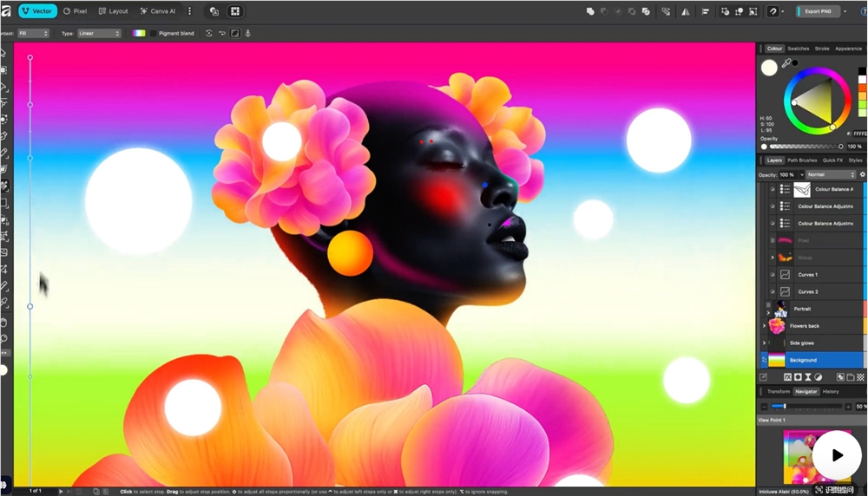Viewport: 868px width, 496px height.
Task: Switch to the Pixel studio
Action: 76,11
